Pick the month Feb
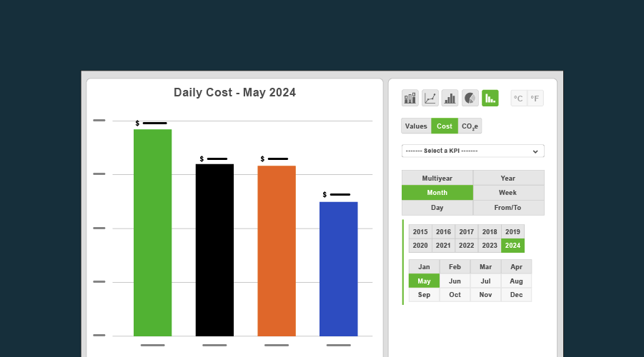 coord(455,267)
